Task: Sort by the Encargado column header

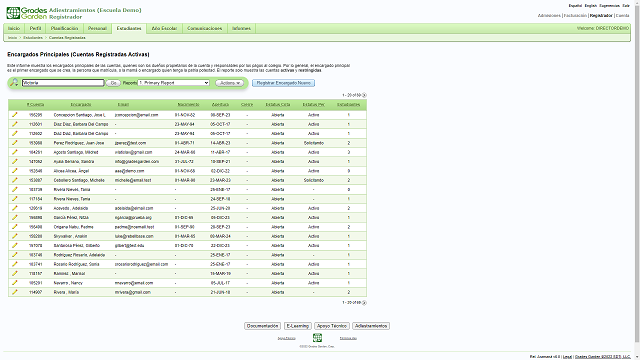Action: [x=81, y=104]
